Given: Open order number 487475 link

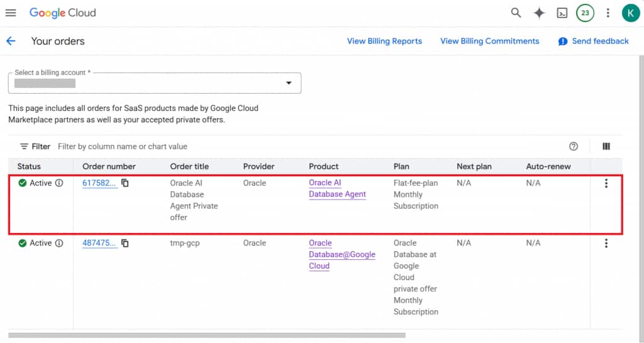Looking at the screenshot, I should coord(99,243).
